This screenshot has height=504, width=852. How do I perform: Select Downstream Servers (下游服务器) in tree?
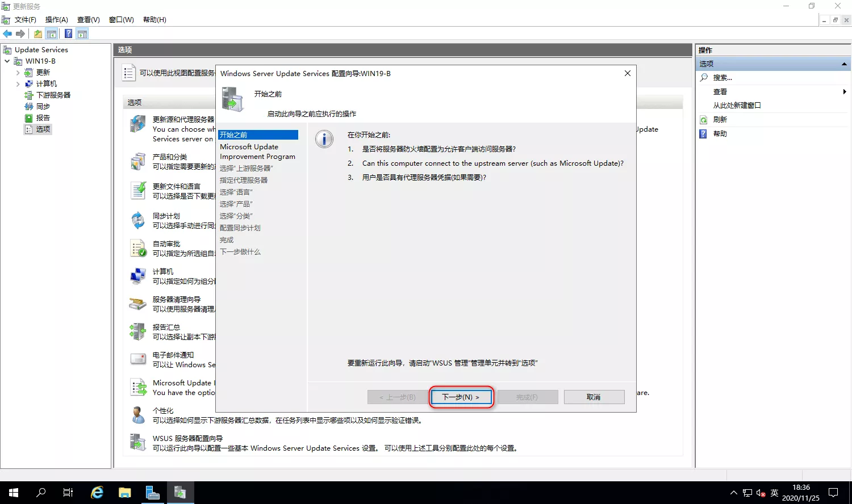pyautogui.click(x=53, y=95)
